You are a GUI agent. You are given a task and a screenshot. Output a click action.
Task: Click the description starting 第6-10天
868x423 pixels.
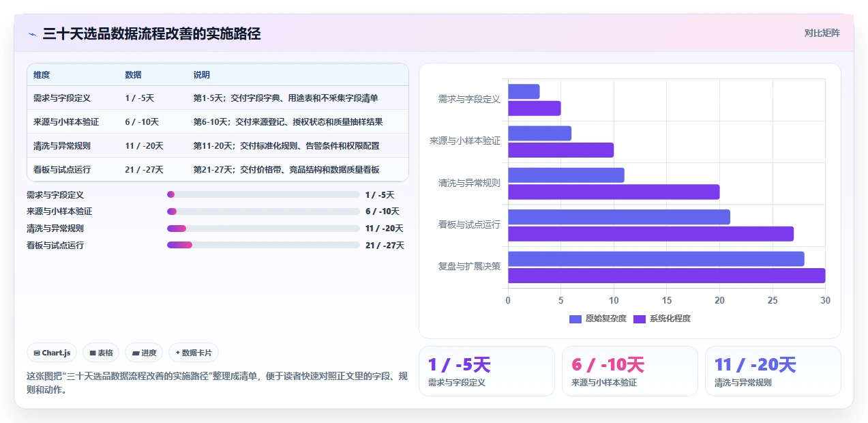[288, 122]
